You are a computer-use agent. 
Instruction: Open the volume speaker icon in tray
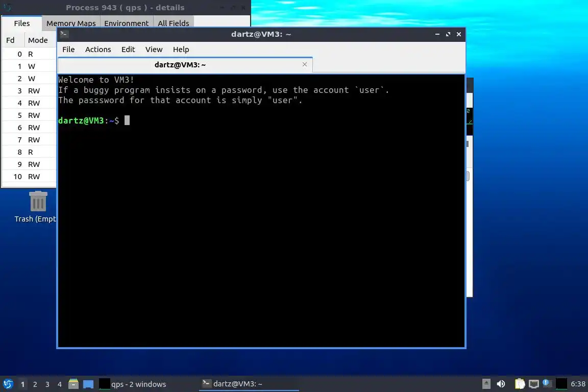[501, 384]
